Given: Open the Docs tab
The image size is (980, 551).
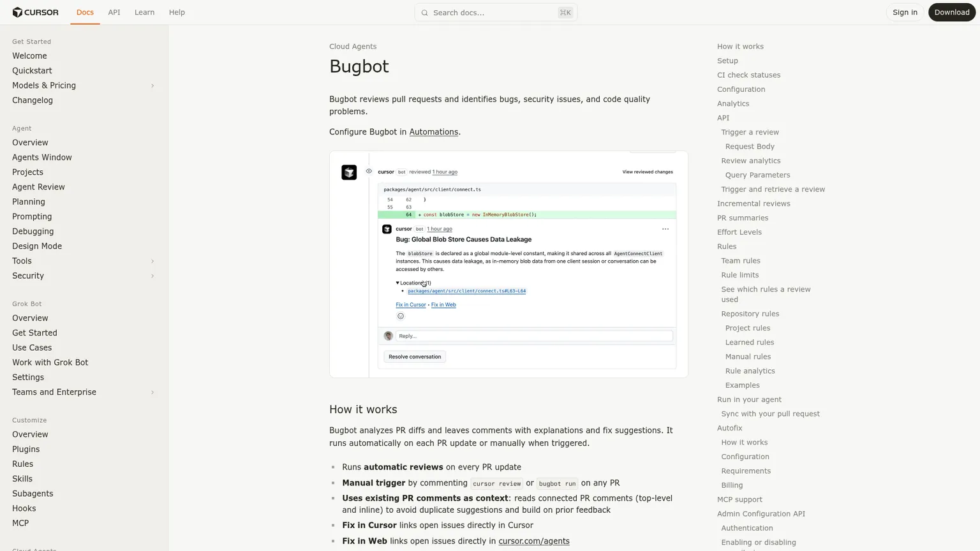Looking at the screenshot, I should 85,12.
